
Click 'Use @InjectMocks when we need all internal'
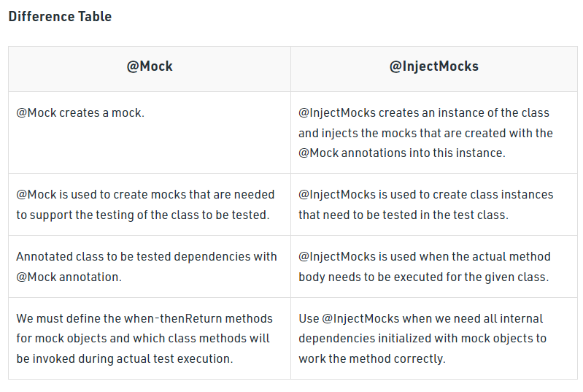click(x=420, y=319)
